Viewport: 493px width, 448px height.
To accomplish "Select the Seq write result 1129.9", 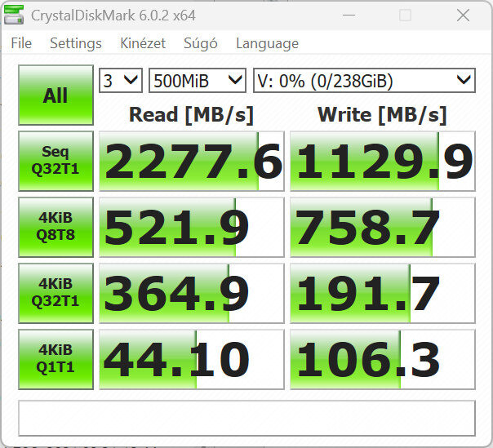I will click(383, 161).
